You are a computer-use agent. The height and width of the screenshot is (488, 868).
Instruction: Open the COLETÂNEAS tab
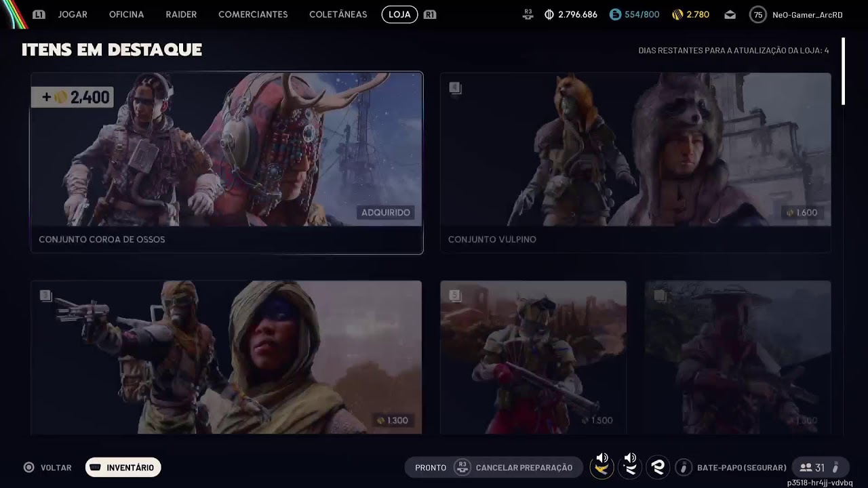click(338, 14)
